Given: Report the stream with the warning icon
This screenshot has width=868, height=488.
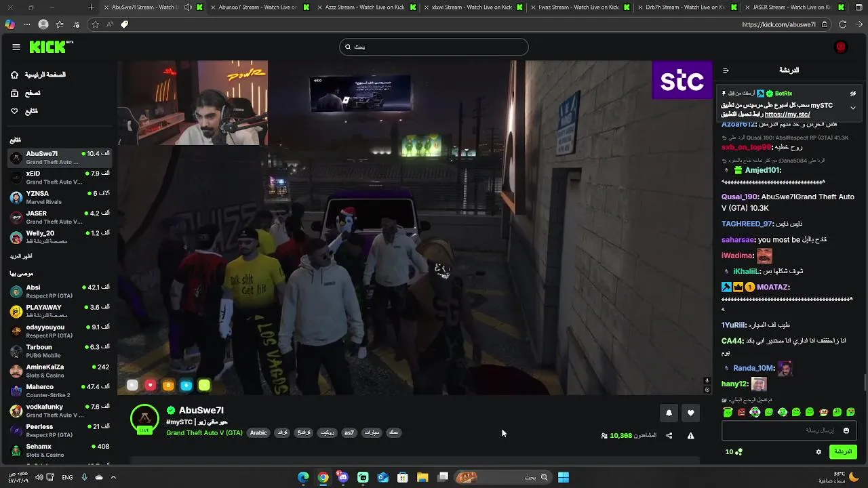Looking at the screenshot, I should pyautogui.click(x=690, y=436).
